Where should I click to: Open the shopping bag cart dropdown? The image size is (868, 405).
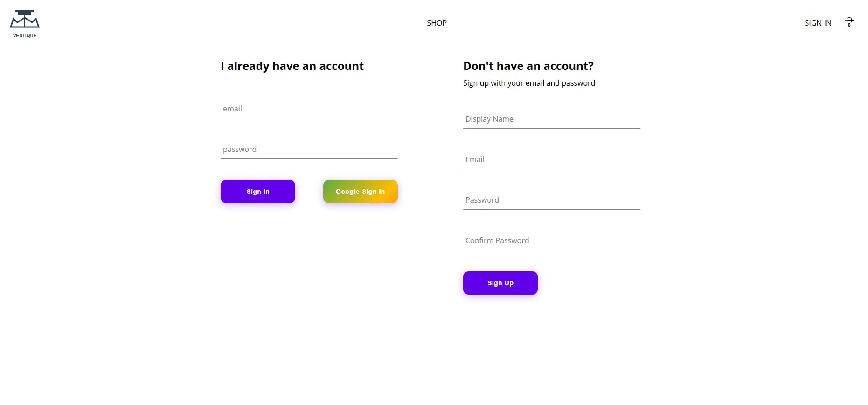[849, 23]
